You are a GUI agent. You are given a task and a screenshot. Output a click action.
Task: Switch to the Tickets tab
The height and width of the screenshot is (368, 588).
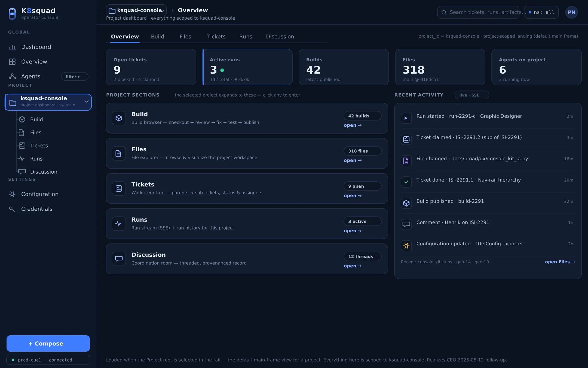point(216,37)
